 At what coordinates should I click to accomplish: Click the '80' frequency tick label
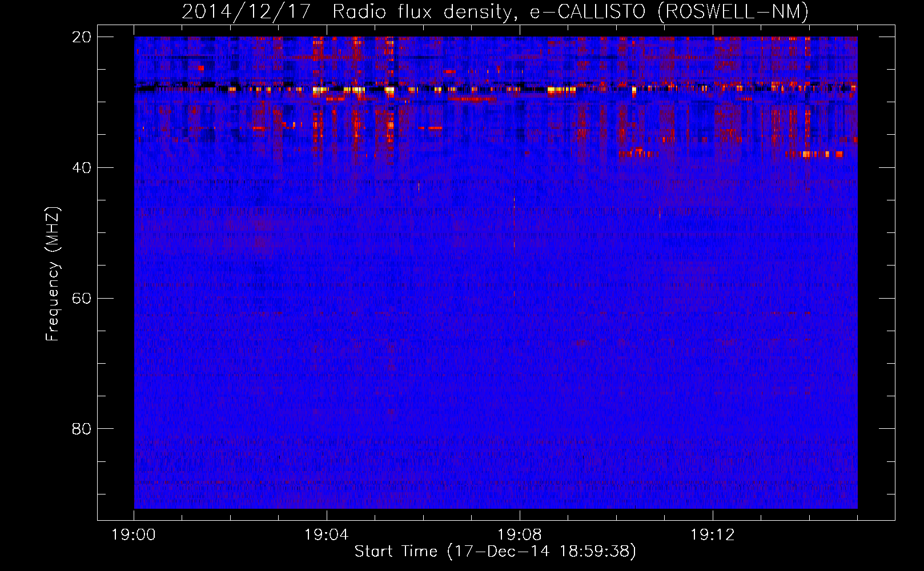(x=82, y=429)
